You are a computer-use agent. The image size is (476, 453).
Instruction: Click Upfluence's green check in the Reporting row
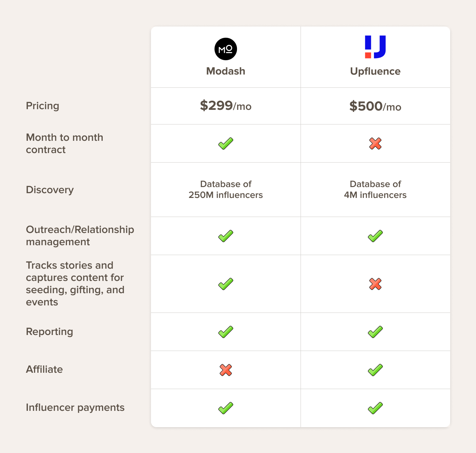tap(375, 332)
